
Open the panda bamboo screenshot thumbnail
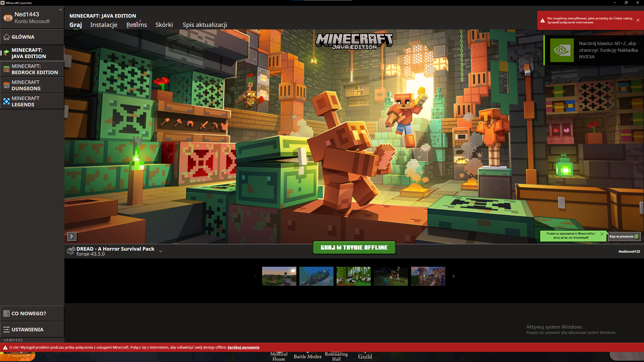(x=353, y=276)
